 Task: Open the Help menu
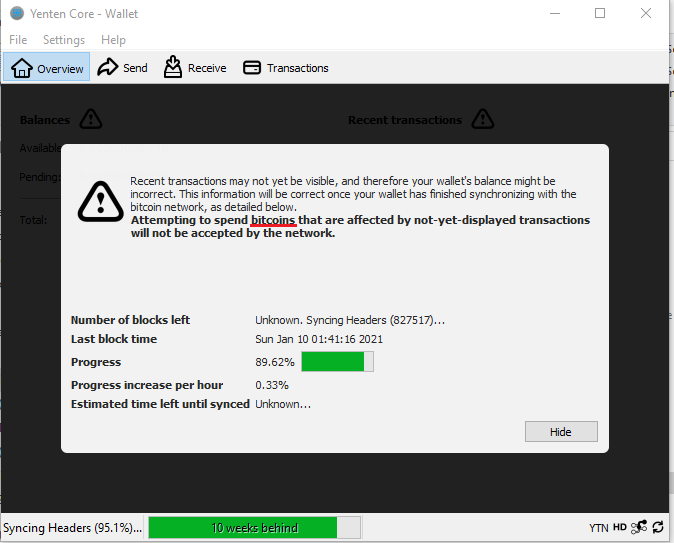point(113,40)
